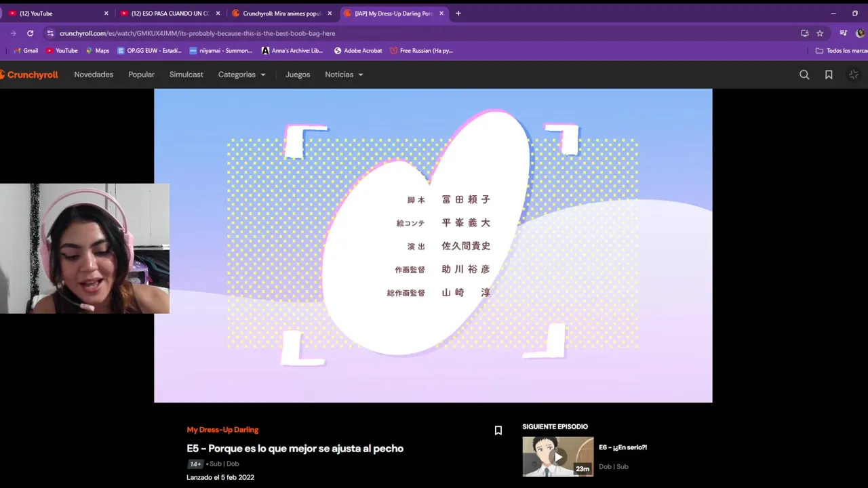This screenshot has height=488, width=868.
Task: Switch to the (12) YouTube tab
Action: click(x=56, y=14)
